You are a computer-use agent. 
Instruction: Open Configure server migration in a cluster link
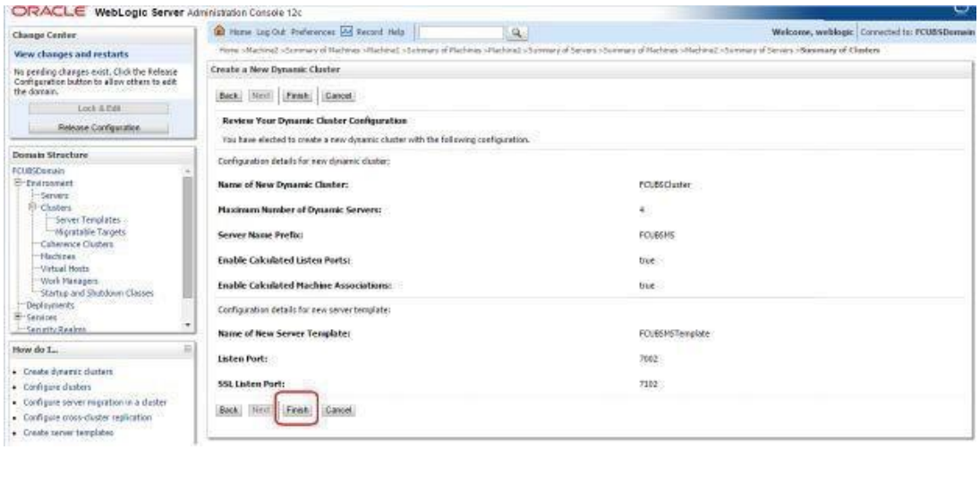tap(95, 403)
